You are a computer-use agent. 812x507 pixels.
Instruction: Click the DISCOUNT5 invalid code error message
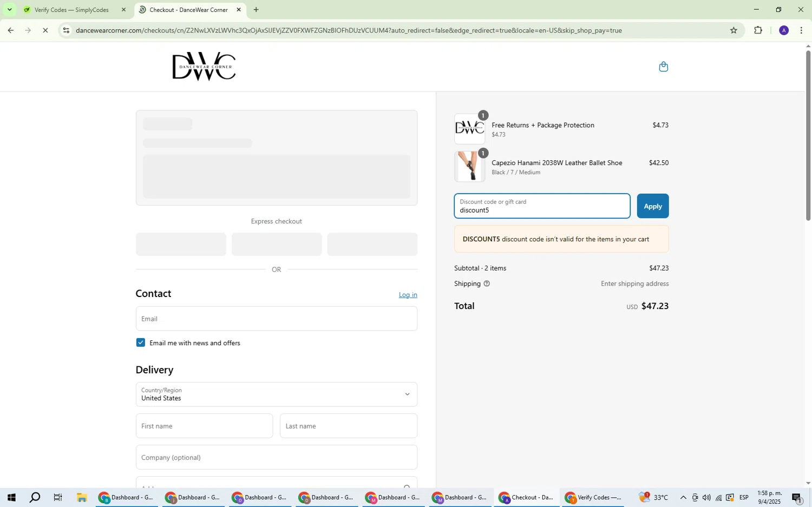pos(561,239)
